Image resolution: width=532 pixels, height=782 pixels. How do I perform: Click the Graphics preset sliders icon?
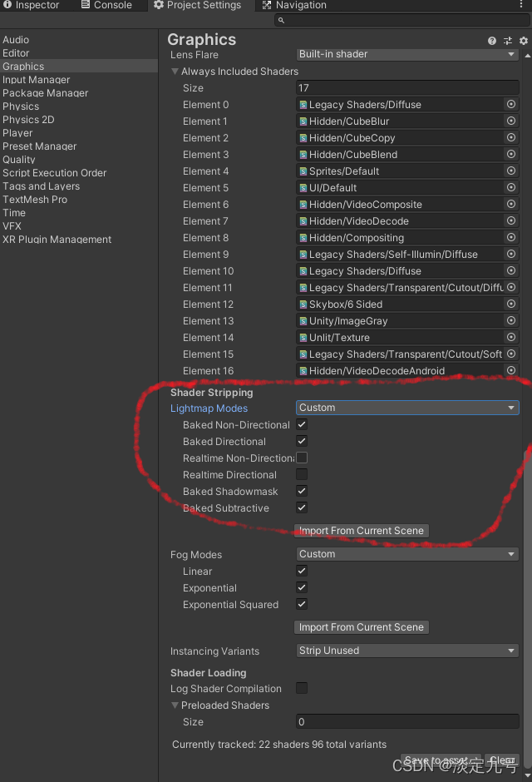(508, 40)
